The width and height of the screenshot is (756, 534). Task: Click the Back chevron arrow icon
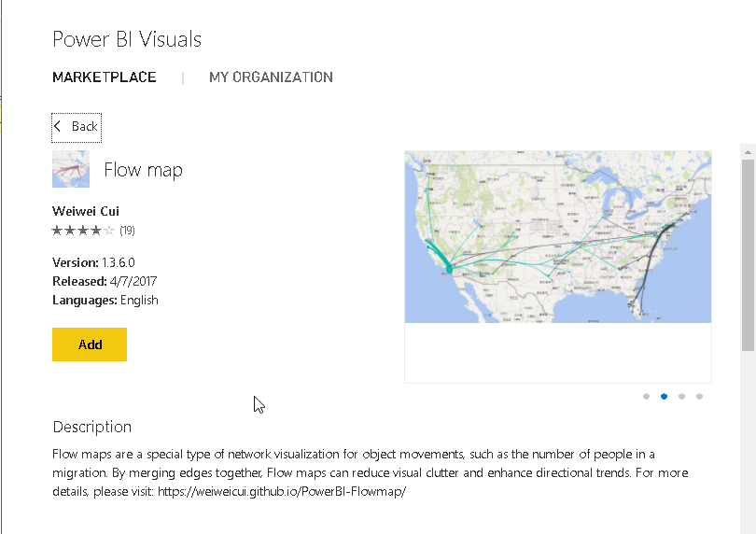(58, 126)
